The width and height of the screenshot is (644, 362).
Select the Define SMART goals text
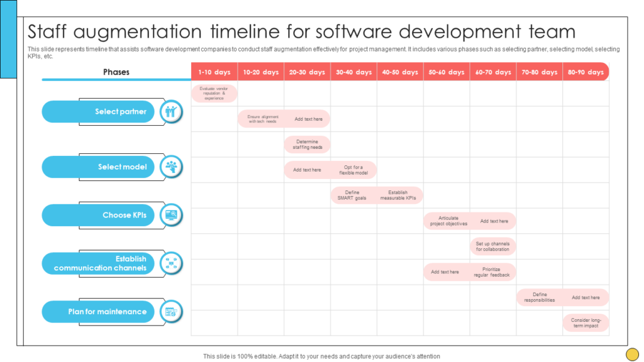click(x=352, y=195)
